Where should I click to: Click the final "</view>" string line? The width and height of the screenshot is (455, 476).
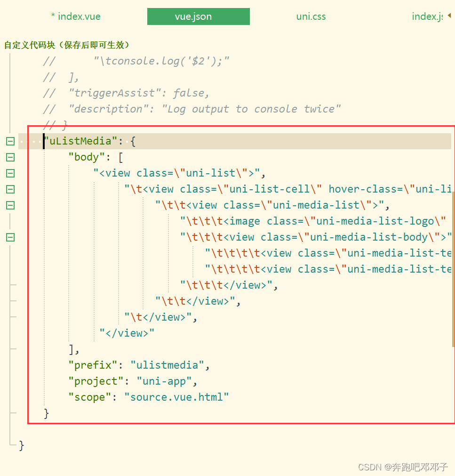click(x=127, y=333)
